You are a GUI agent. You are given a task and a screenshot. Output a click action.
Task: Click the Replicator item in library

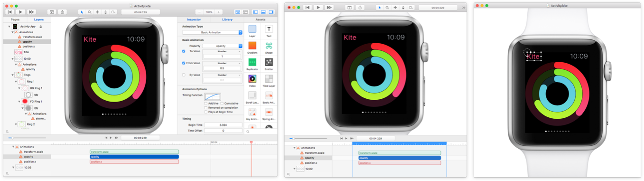point(252,64)
